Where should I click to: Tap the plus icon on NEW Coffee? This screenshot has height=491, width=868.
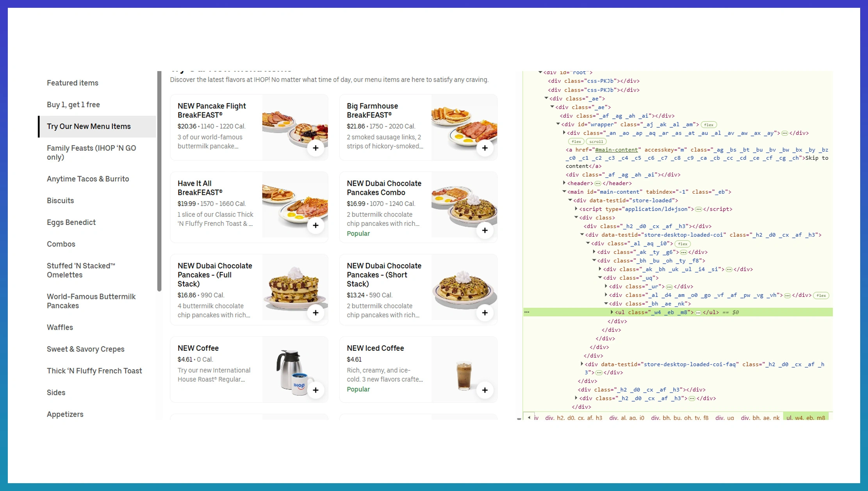(x=315, y=390)
